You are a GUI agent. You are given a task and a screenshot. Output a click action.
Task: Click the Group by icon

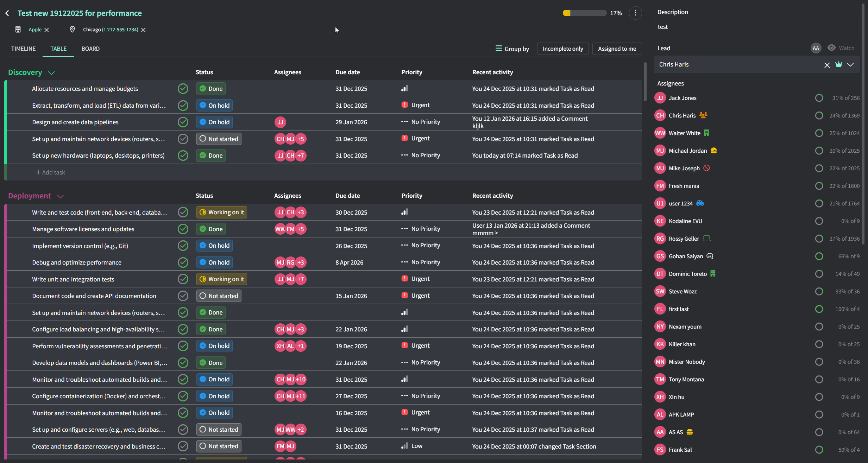(x=499, y=49)
